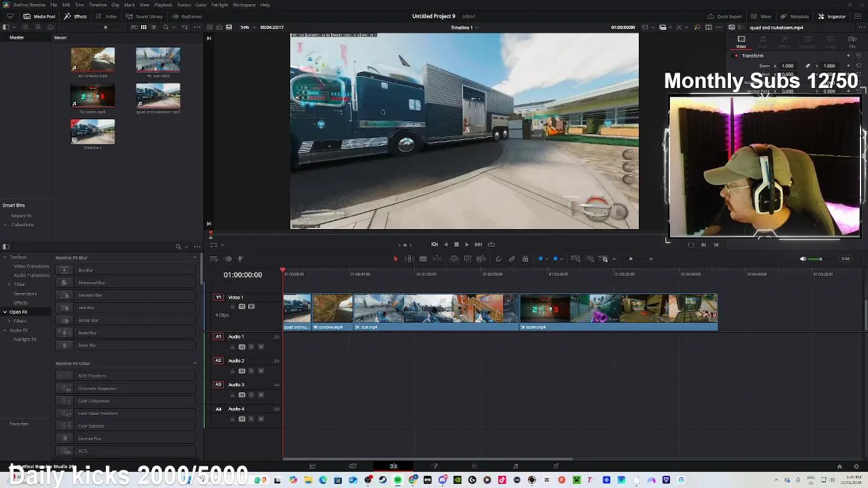Toggle the Effects panel button
Screen dimensions: 868x488
point(76,16)
